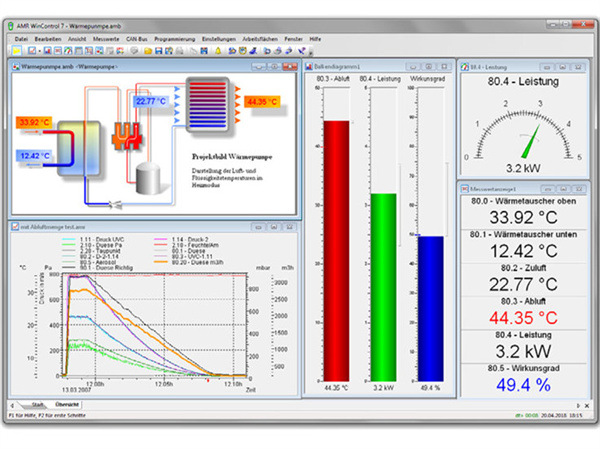Expand the toolbar overflow arrow at the toolbar end

click(x=310, y=50)
